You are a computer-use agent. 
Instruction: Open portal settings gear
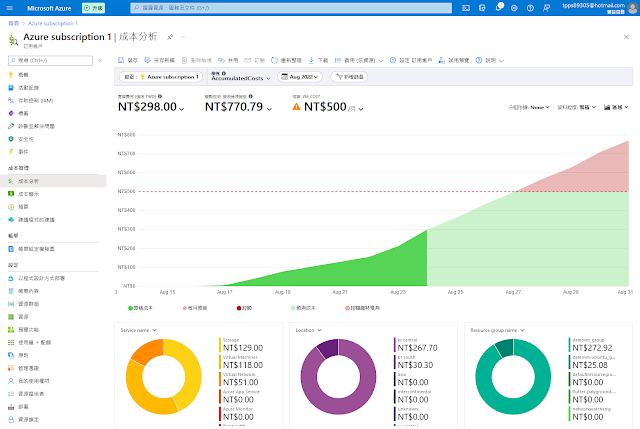pyautogui.click(x=514, y=8)
